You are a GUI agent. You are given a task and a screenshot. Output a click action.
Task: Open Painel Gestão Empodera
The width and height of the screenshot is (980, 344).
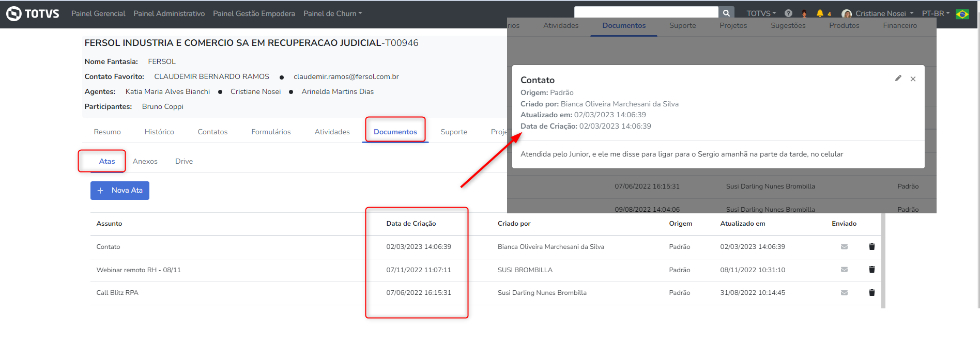pos(254,13)
